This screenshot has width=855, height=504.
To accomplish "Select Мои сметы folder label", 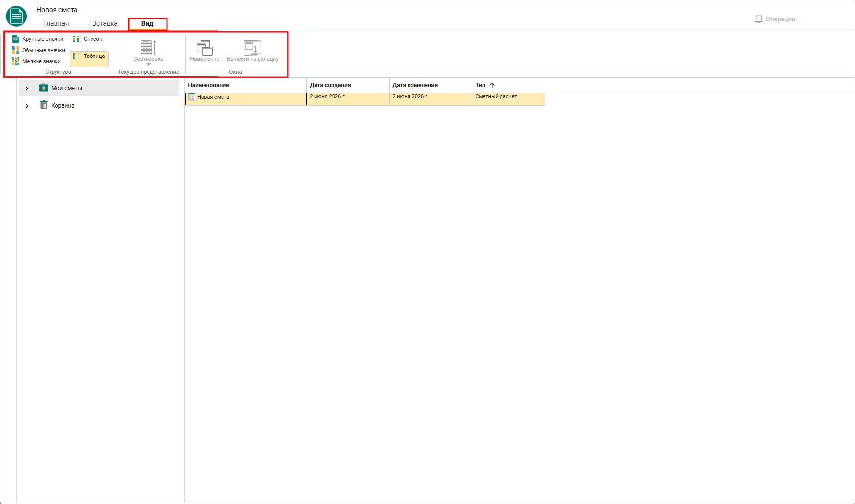I will pyautogui.click(x=67, y=88).
